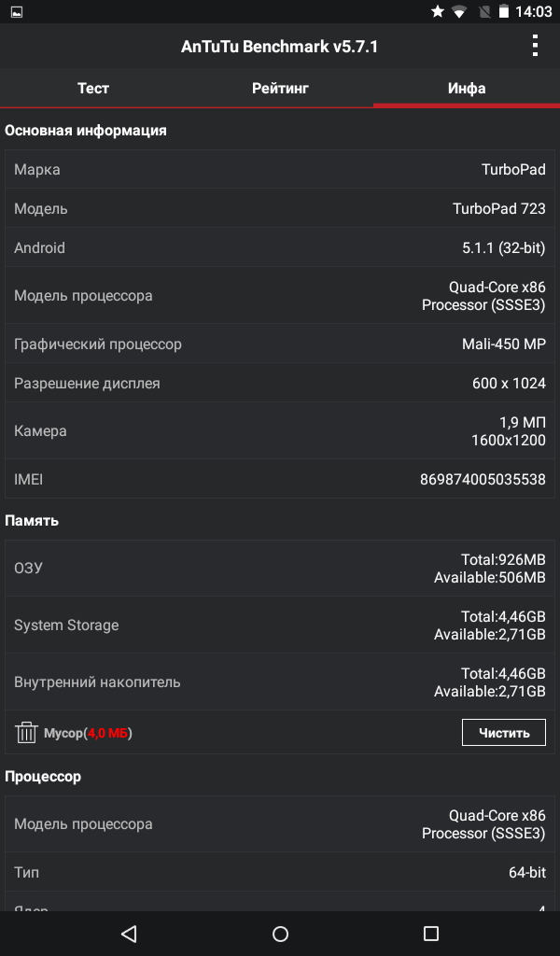Open the three-dot overflow menu

point(535,46)
